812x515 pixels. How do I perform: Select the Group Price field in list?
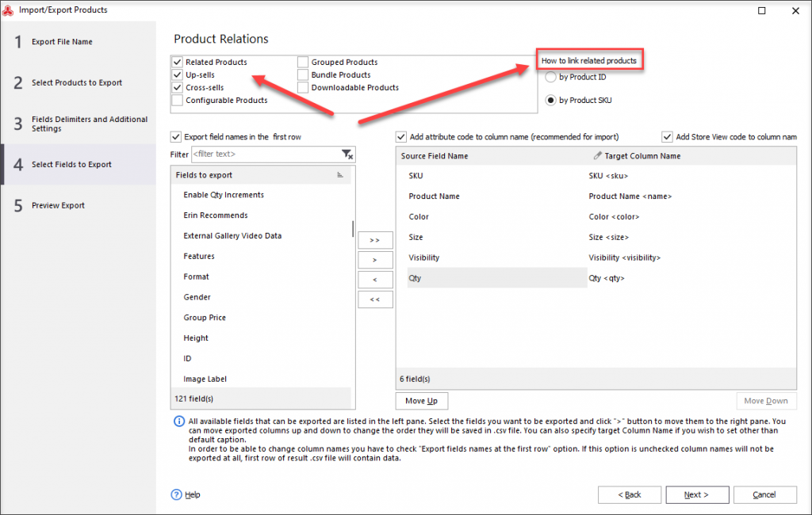(205, 318)
